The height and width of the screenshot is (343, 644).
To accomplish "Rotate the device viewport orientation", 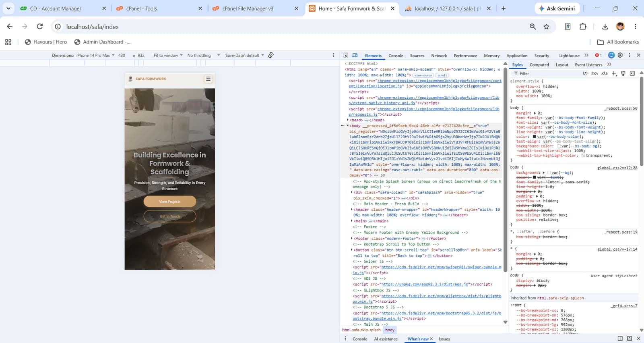I will (x=271, y=55).
